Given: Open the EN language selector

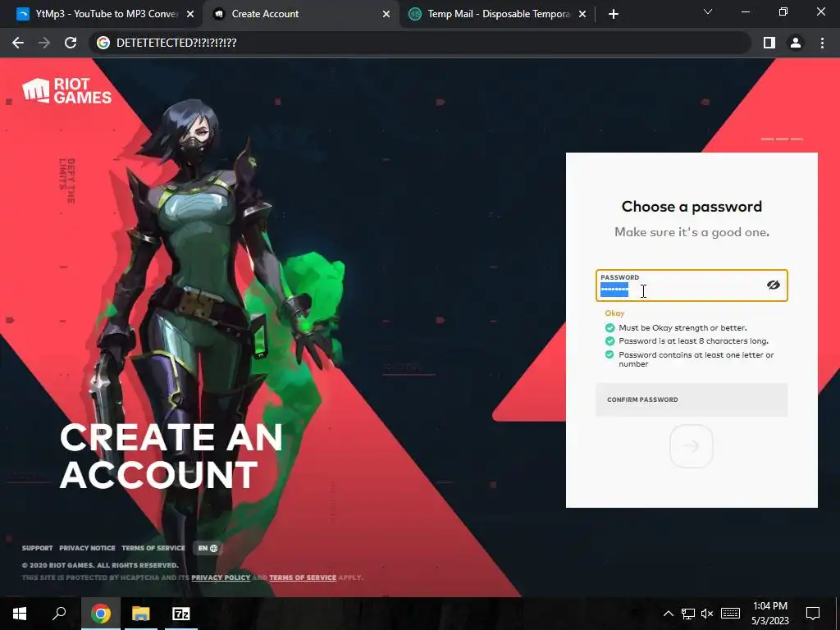Looking at the screenshot, I should [x=208, y=548].
